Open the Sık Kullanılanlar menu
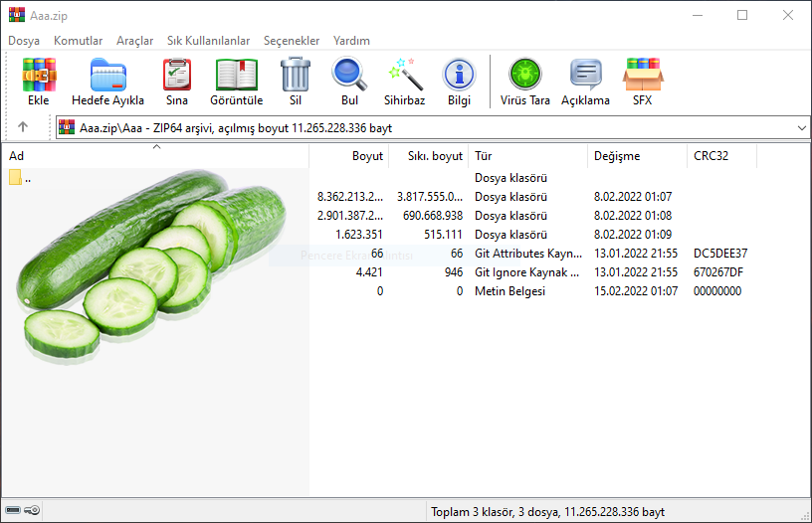Viewport: 812px width, 523px height. point(208,41)
